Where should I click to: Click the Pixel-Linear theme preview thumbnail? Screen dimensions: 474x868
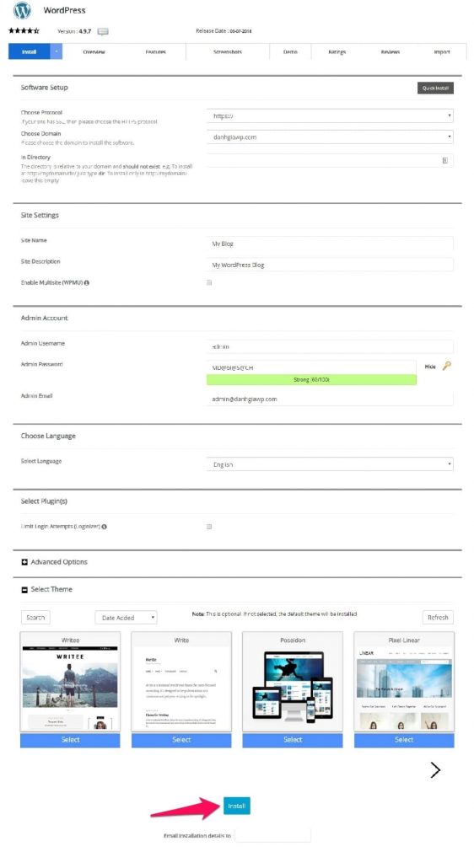click(x=404, y=689)
